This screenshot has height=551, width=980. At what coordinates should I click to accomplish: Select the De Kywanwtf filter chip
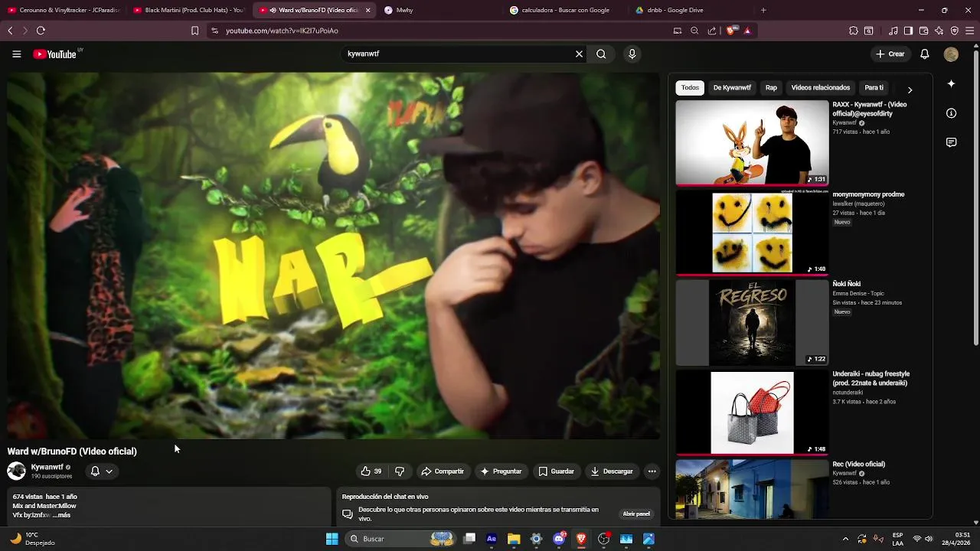tap(732, 88)
